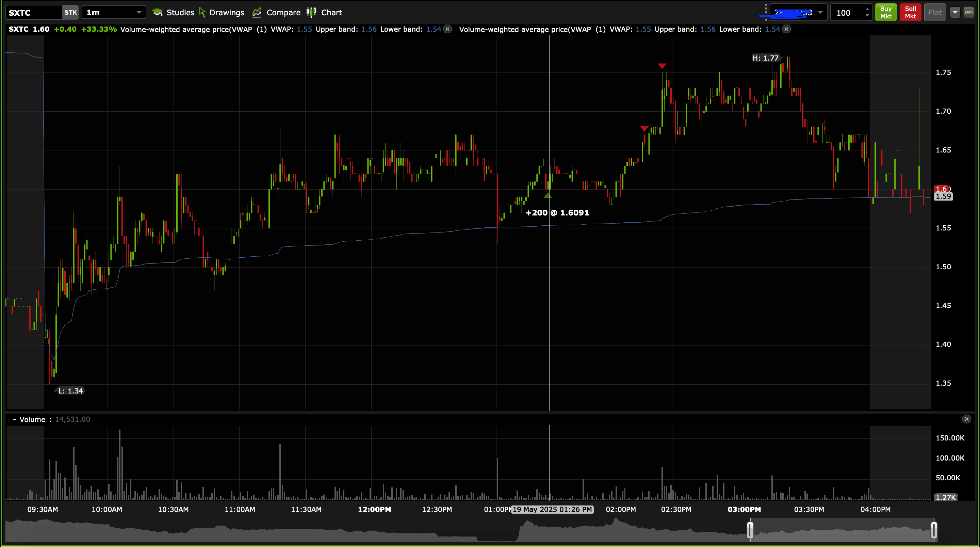Viewport: 980px width, 547px height.
Task: Remove the first VWAP study indicator
Action: pyautogui.click(x=448, y=29)
